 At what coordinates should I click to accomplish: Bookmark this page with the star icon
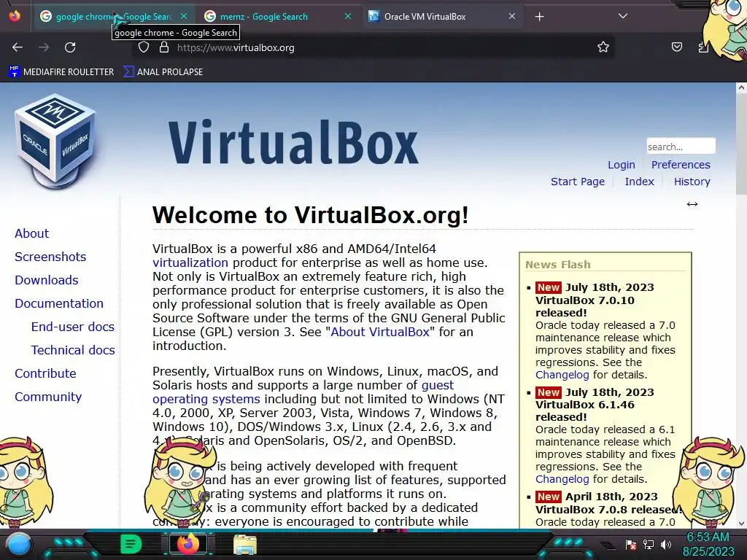(603, 47)
